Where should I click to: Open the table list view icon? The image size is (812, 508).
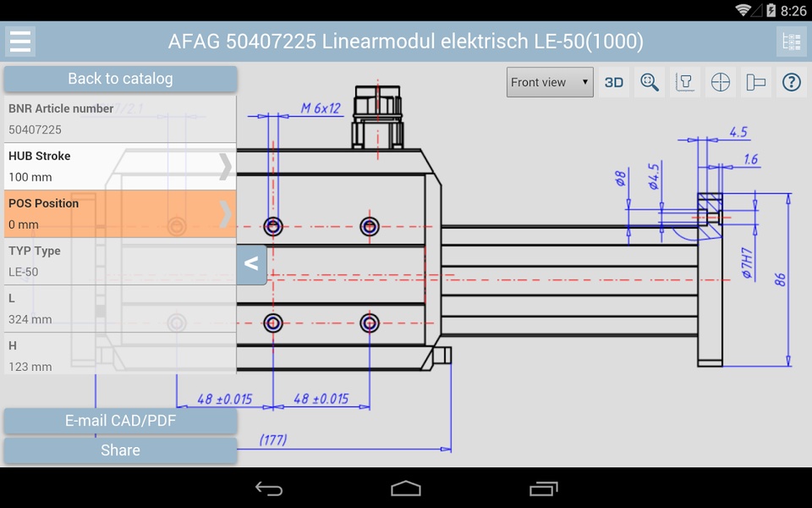pyautogui.click(x=792, y=41)
